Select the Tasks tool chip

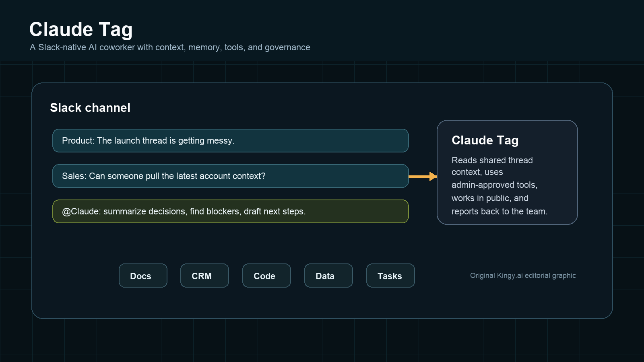[x=390, y=276]
